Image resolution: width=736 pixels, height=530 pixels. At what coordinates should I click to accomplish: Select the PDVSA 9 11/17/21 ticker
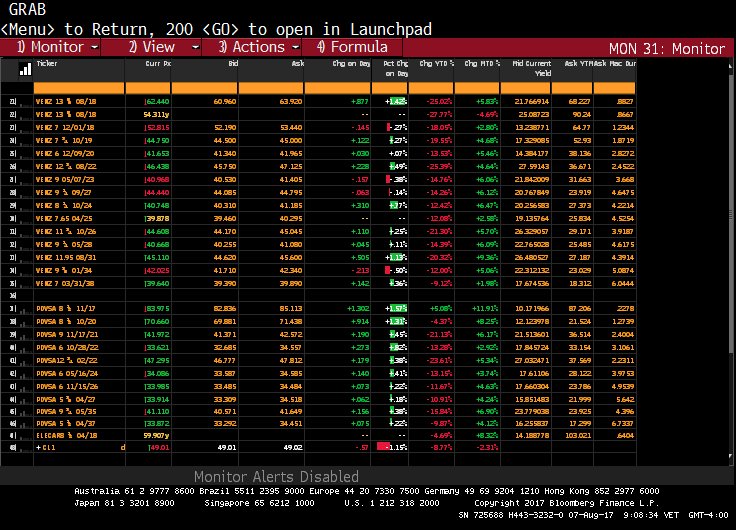point(67,335)
